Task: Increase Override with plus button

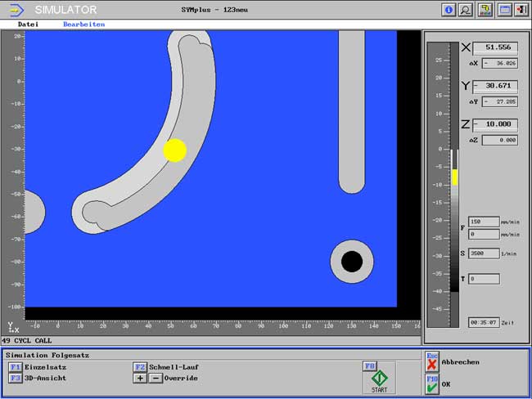Action: coord(140,379)
